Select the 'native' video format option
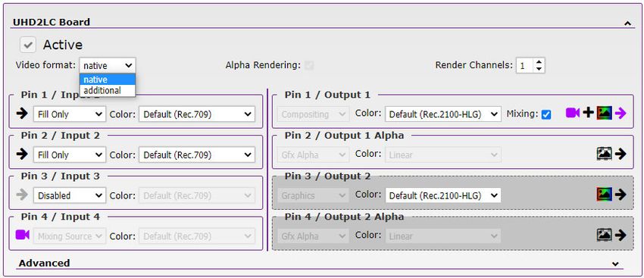The width and height of the screenshot is (644, 278). tap(107, 80)
